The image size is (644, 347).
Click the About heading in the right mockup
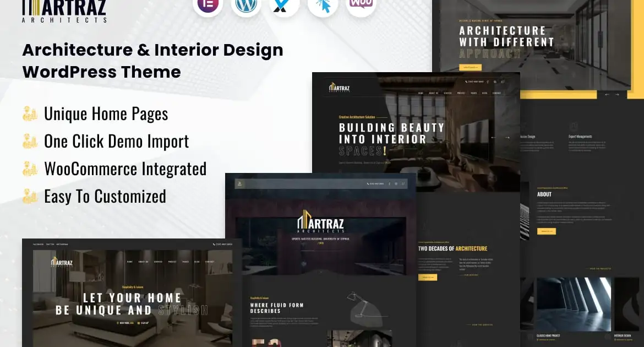(x=544, y=194)
